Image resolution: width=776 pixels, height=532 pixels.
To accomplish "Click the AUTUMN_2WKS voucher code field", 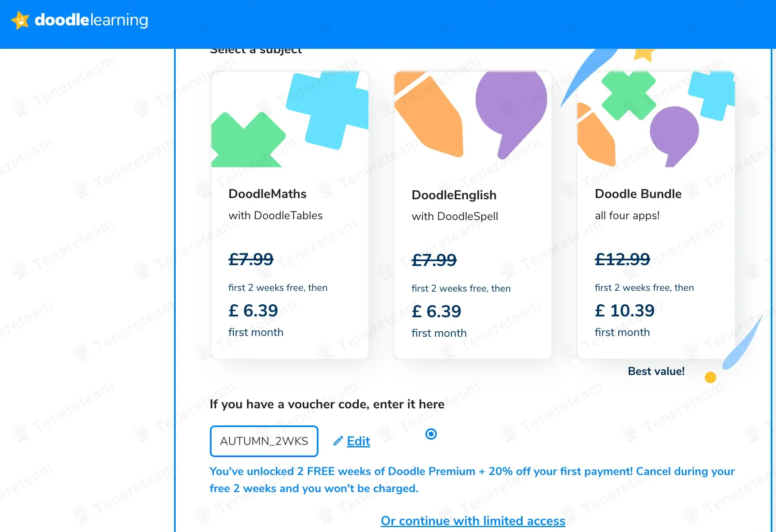I will tap(264, 441).
